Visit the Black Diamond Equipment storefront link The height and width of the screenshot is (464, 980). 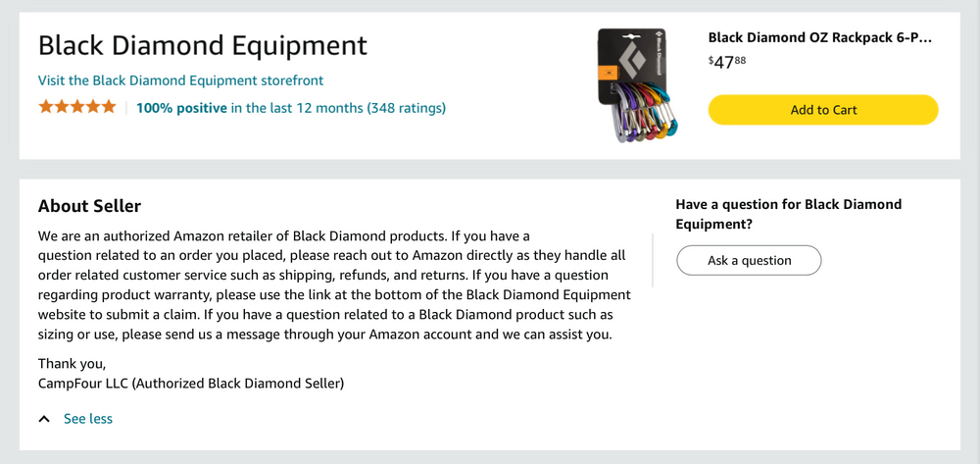click(180, 80)
